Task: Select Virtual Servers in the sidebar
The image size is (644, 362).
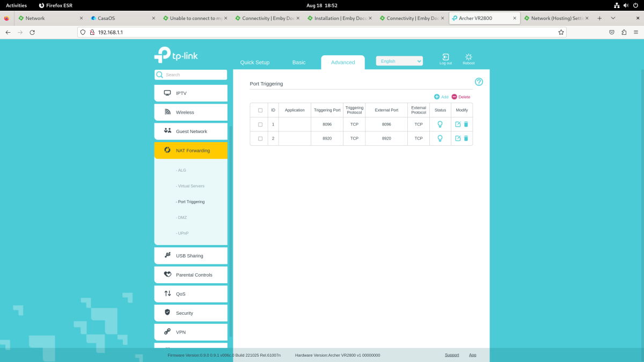Action: 191,186
